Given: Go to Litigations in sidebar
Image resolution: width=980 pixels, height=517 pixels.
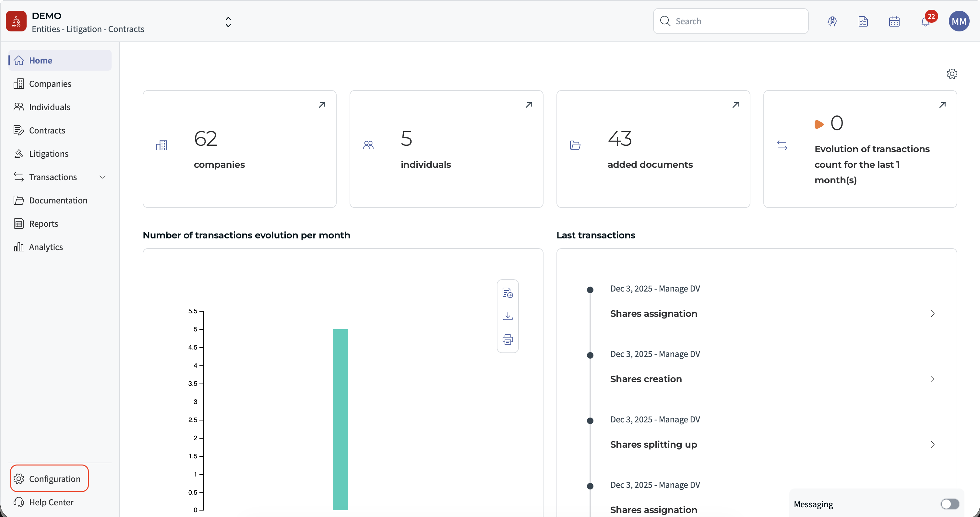Looking at the screenshot, I should pyautogui.click(x=49, y=154).
